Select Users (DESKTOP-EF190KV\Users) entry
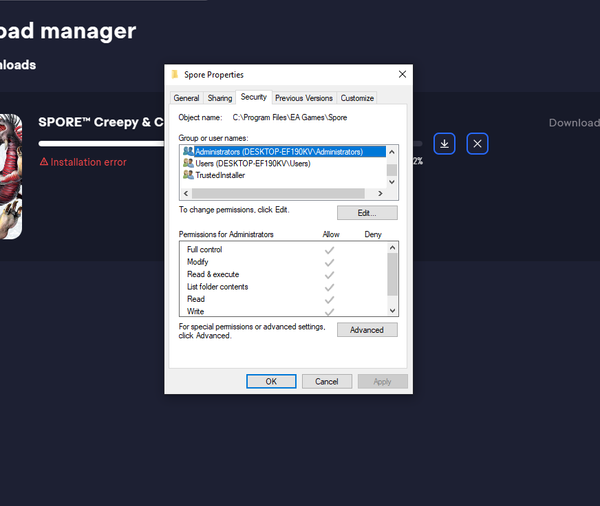The width and height of the screenshot is (600, 506). (253, 163)
